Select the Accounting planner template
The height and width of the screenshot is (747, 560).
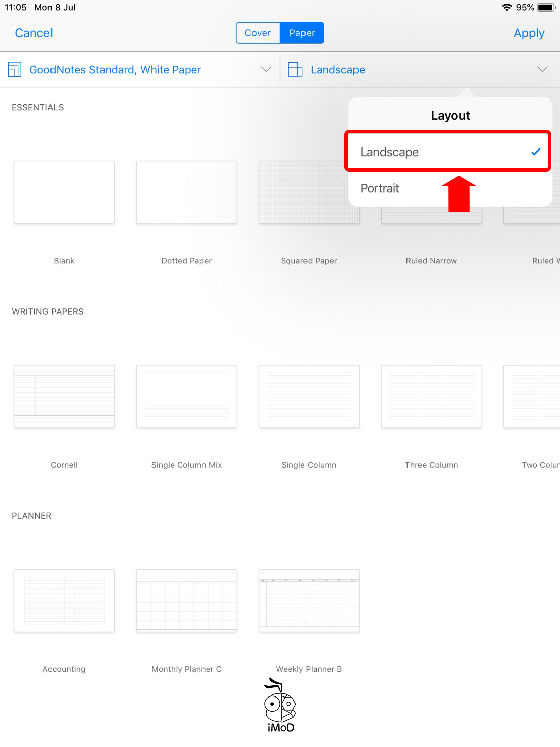point(64,601)
